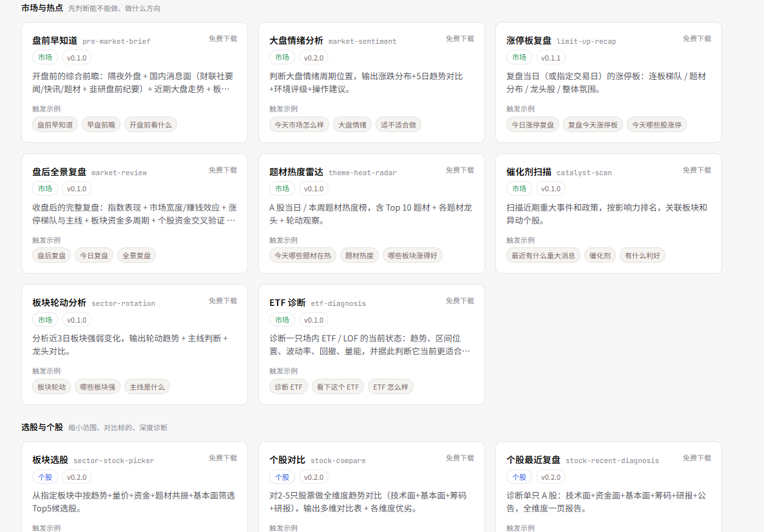Click 免费下载 on 个股最近复盘 card

click(x=697, y=458)
